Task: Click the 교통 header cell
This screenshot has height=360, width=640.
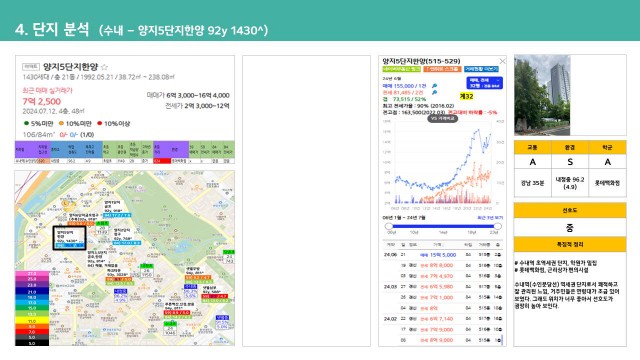Action: coord(532,147)
